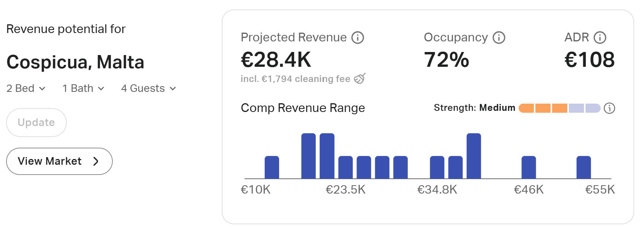Image resolution: width=644 pixels, height=230 pixels.
Task: Select the tall bar right of €34.8K
Action: tap(474, 156)
